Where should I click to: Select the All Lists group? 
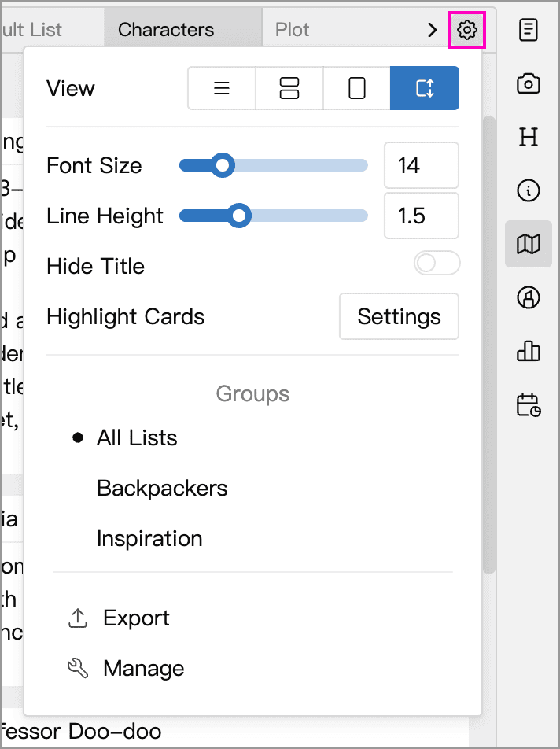(x=137, y=437)
